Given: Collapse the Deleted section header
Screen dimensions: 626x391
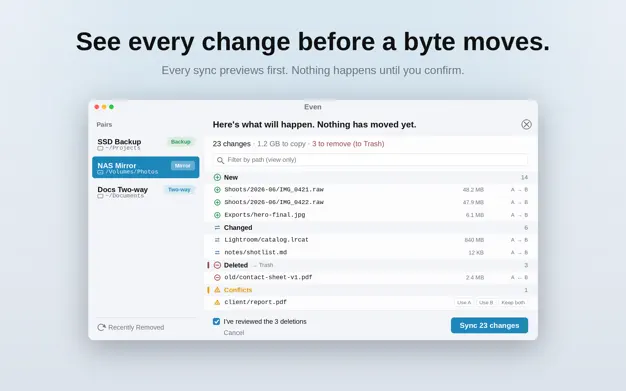Looking at the screenshot, I should (370, 265).
